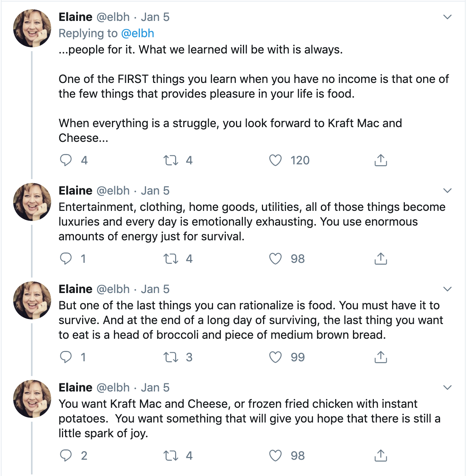This screenshot has width=468, height=476.
Task: Retweet the broccoli and brown bread tweet
Action: pyautogui.click(x=170, y=357)
